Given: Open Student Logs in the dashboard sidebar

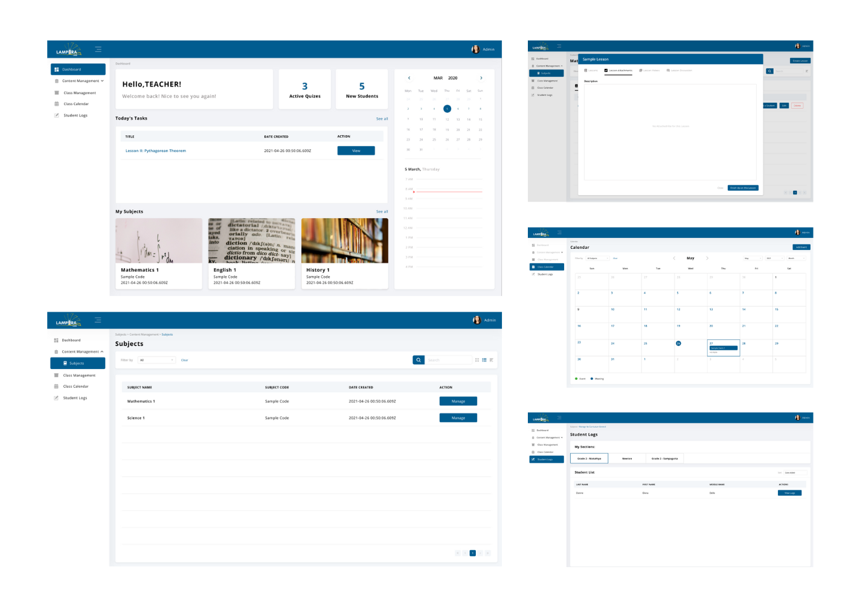Looking at the screenshot, I should [75, 115].
